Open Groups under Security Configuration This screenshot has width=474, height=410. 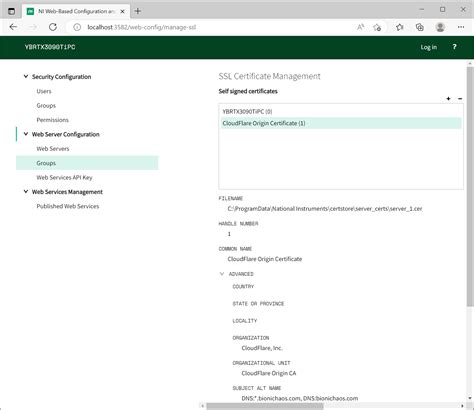tap(46, 106)
